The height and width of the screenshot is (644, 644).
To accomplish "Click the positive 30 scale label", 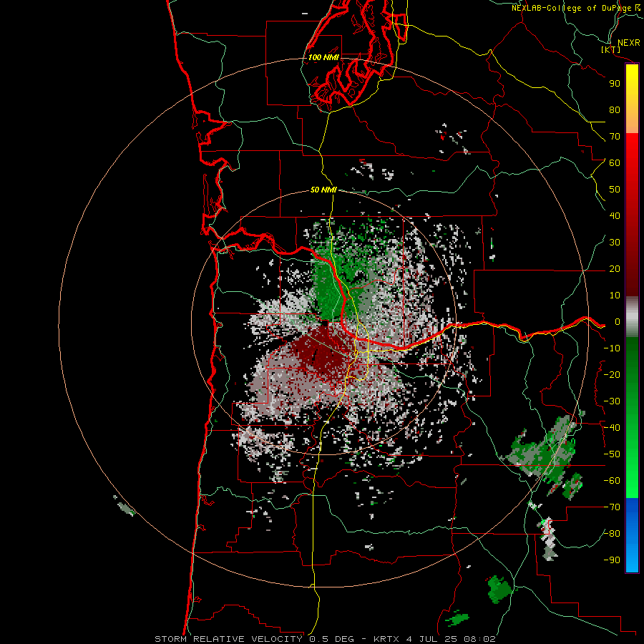I will 615,243.
